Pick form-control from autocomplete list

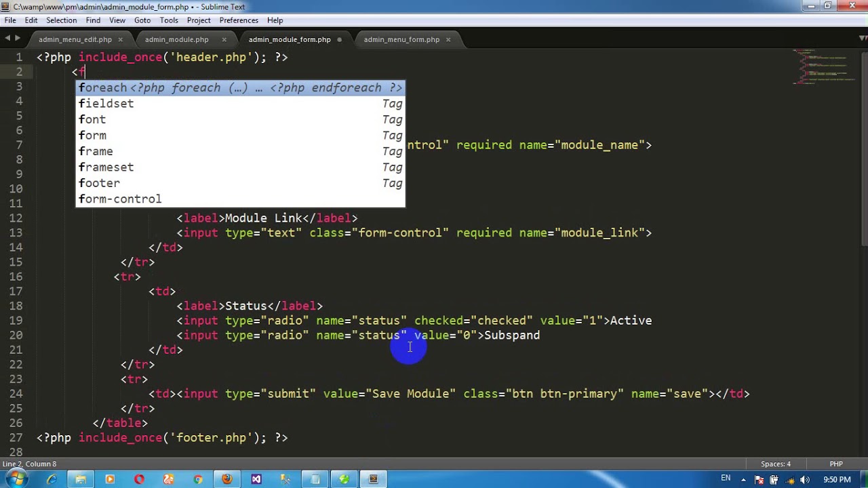[240, 199]
